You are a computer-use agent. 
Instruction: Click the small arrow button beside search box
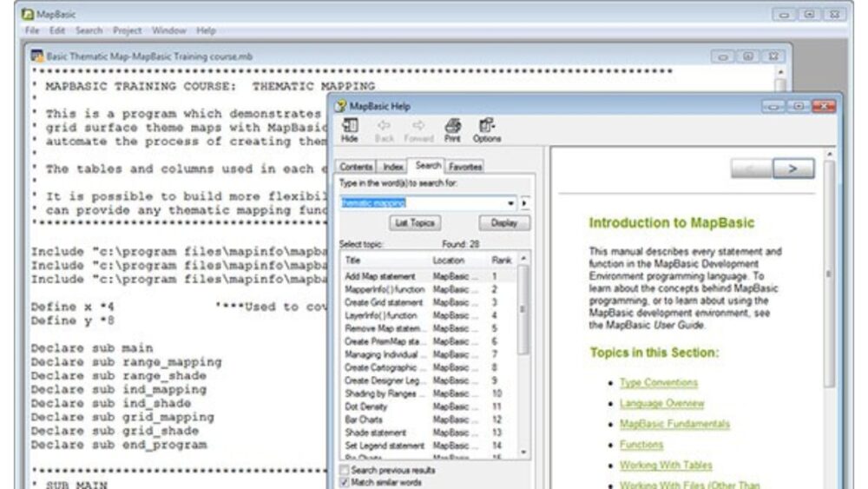(524, 203)
